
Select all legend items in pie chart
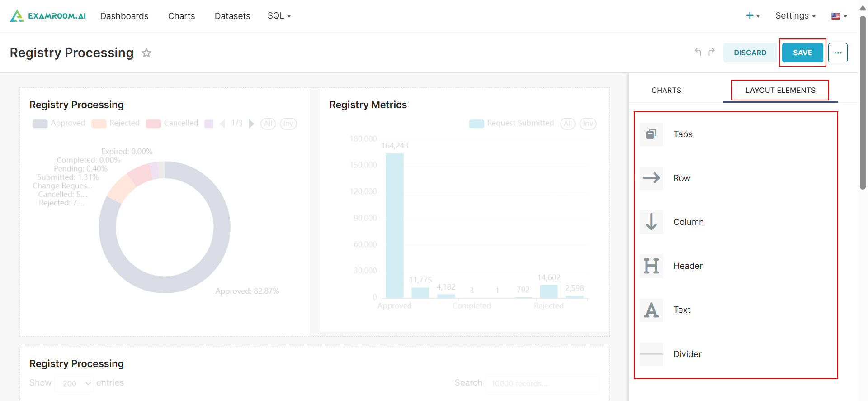click(x=268, y=124)
